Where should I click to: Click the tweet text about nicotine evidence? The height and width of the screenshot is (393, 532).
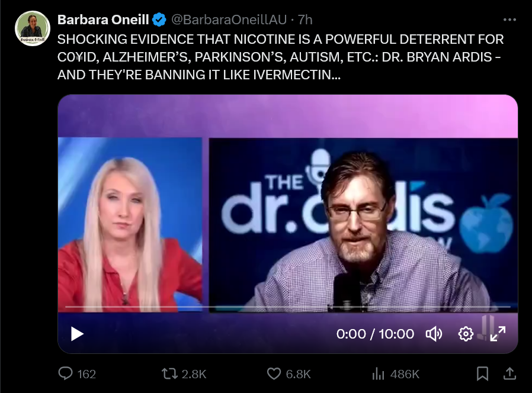pyautogui.click(x=280, y=57)
